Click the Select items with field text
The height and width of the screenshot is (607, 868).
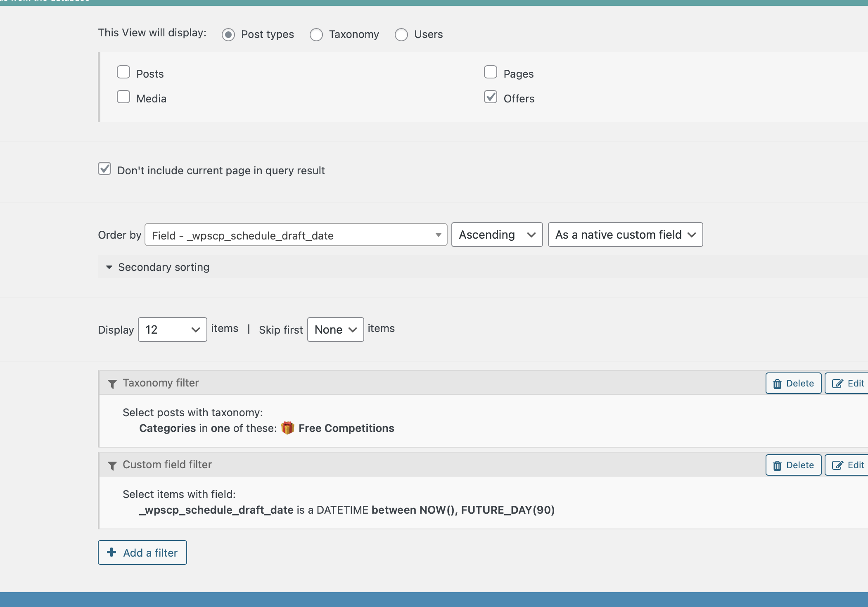179,494
